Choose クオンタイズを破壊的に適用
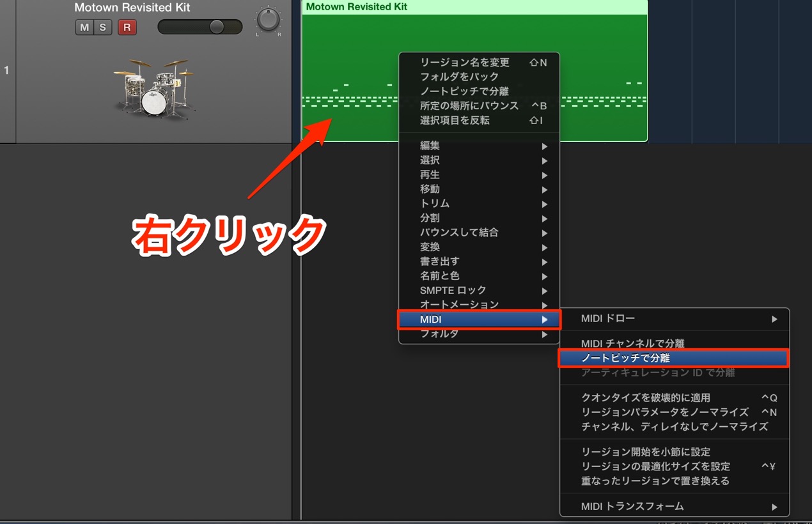The height and width of the screenshot is (524, 812). (675, 397)
